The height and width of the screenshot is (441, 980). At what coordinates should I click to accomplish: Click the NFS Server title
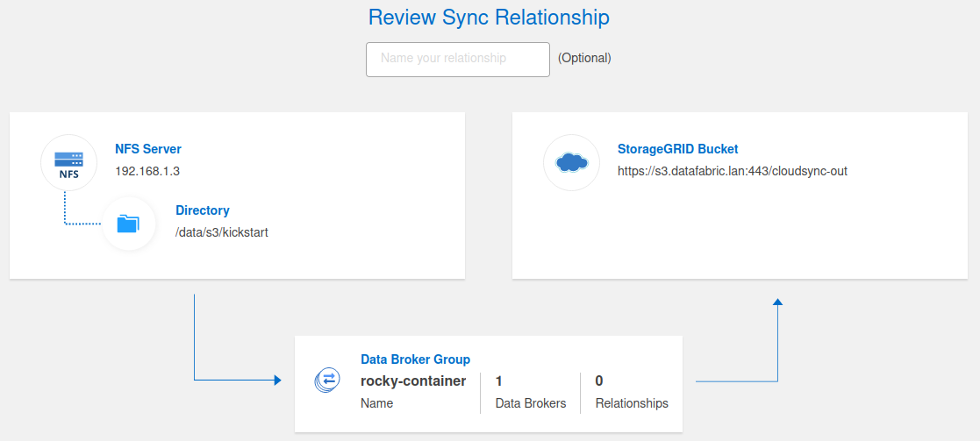[148, 149]
